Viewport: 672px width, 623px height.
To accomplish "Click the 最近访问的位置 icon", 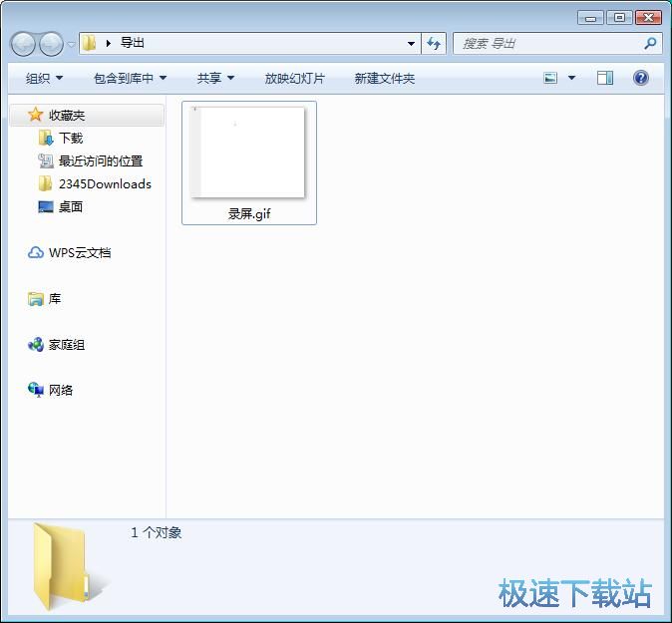I will [x=46, y=161].
